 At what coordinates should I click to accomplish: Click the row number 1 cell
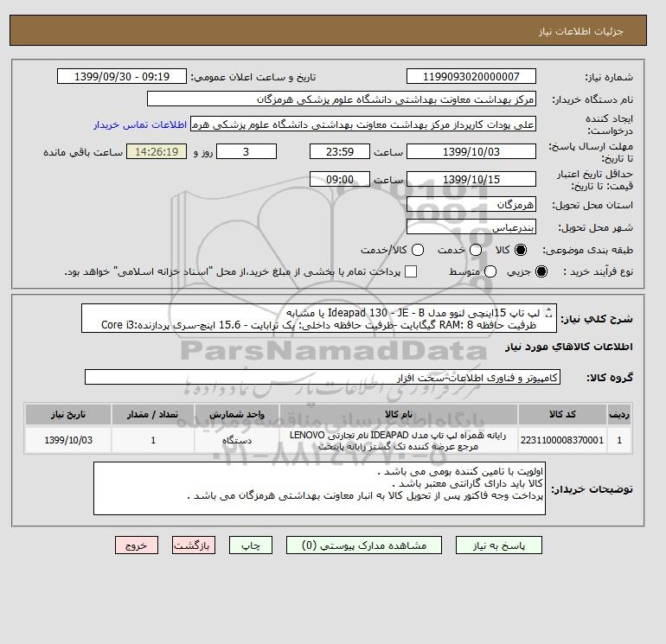pos(619,440)
